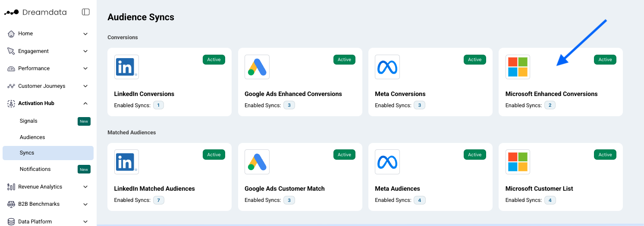Viewport: 644px width, 226px height.
Task: Click the Microsoft Customer List logo icon
Action: click(518, 162)
